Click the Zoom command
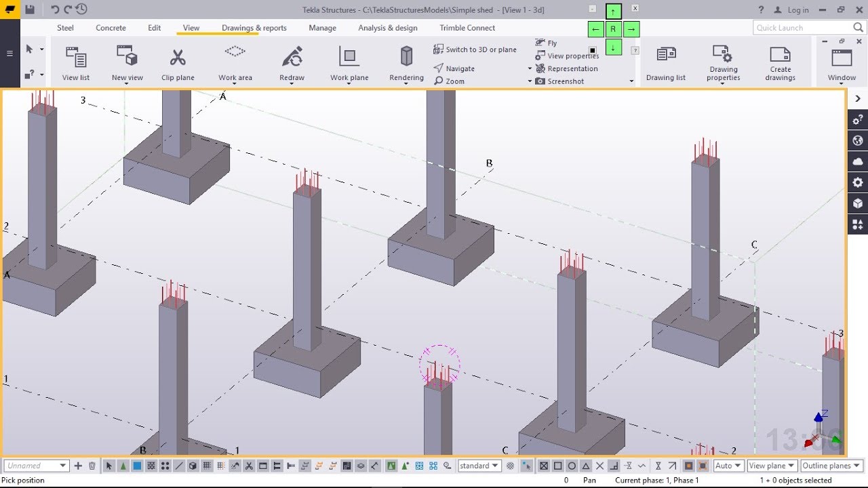This screenshot has width=868, height=488. (450, 81)
